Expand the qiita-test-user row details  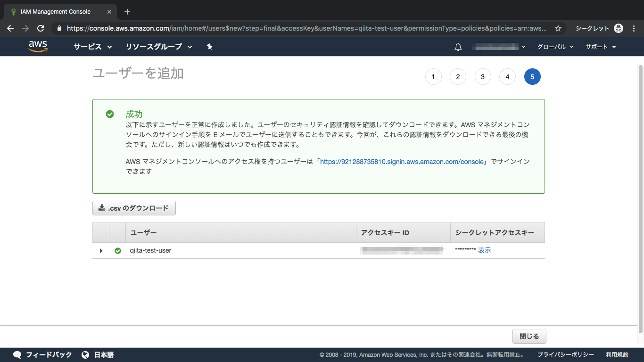[101, 251]
